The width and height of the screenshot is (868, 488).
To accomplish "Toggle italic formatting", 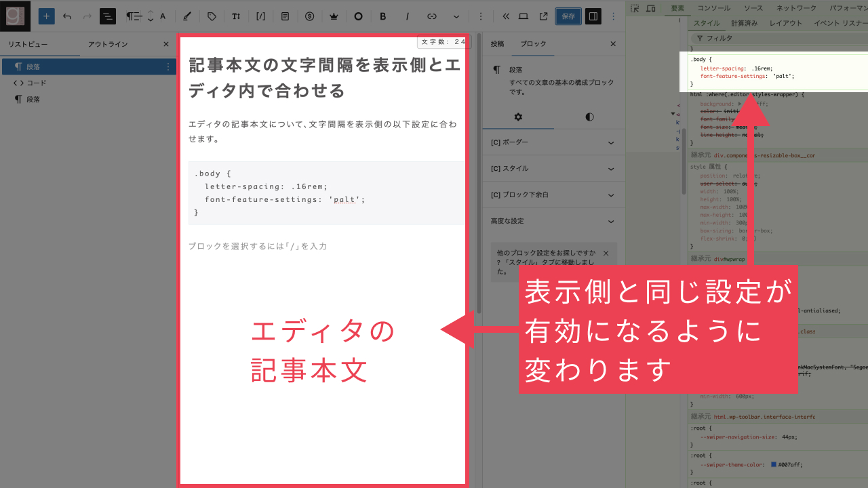I will tap(408, 16).
